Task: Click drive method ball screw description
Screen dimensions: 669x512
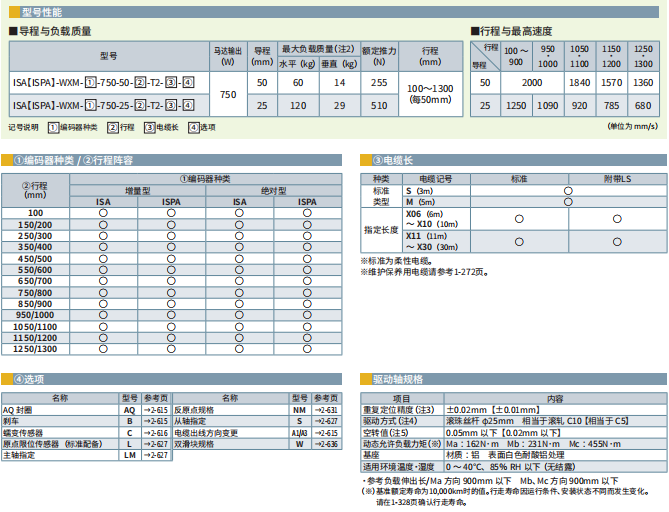Action: (537, 421)
